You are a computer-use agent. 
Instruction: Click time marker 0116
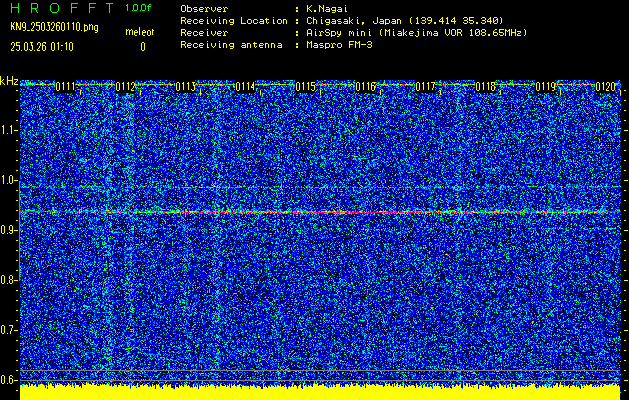click(365, 87)
